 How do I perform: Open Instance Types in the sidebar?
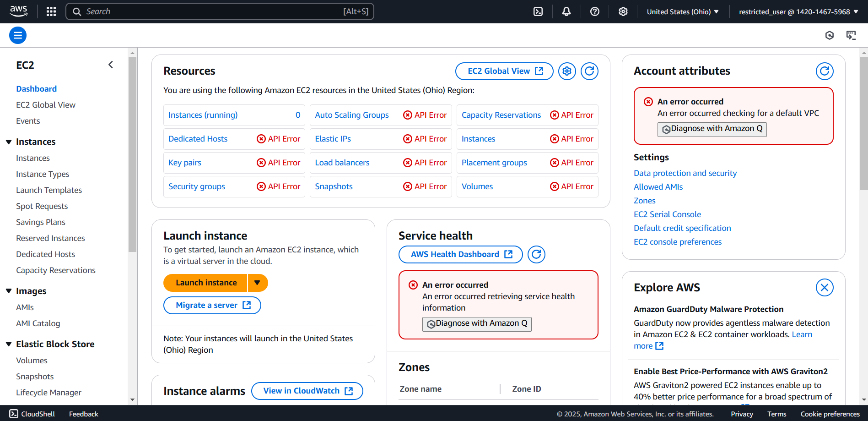43,174
